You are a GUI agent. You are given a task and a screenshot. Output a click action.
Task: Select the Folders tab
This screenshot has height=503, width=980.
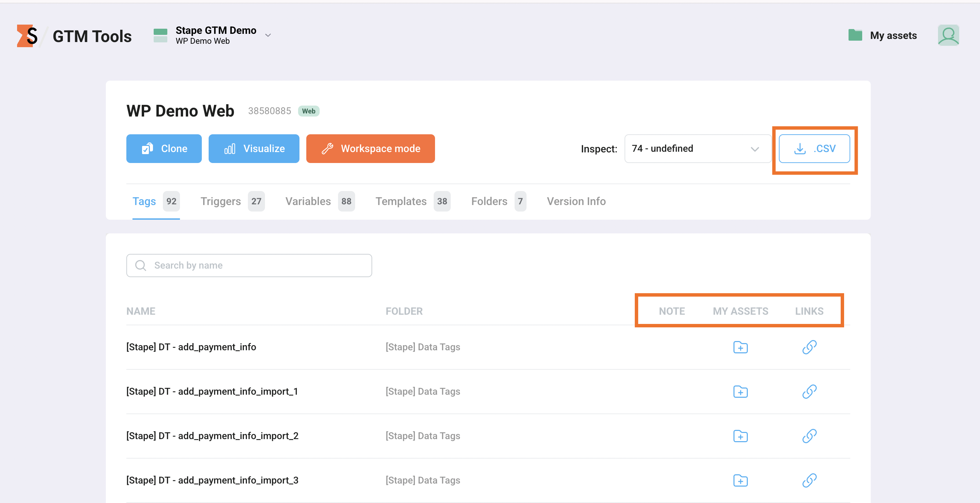499,201
